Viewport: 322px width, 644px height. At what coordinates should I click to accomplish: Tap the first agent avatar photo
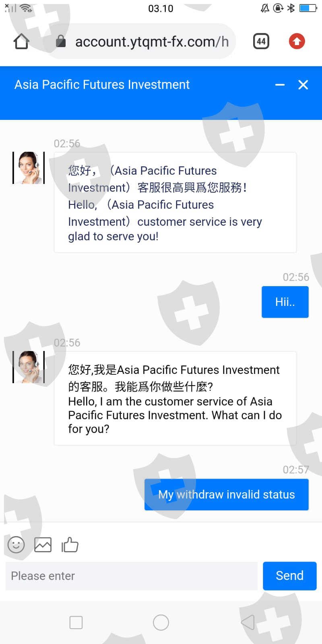(29, 168)
